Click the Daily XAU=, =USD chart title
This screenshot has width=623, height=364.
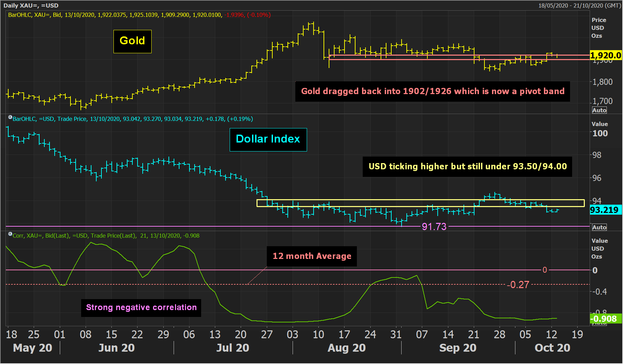31,5
